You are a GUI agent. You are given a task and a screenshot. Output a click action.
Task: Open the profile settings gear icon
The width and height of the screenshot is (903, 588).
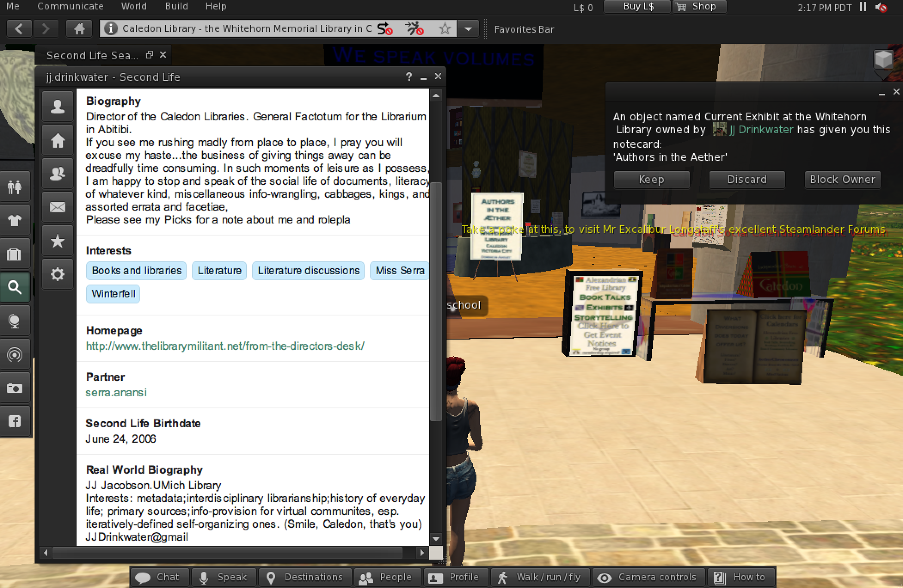click(x=58, y=274)
